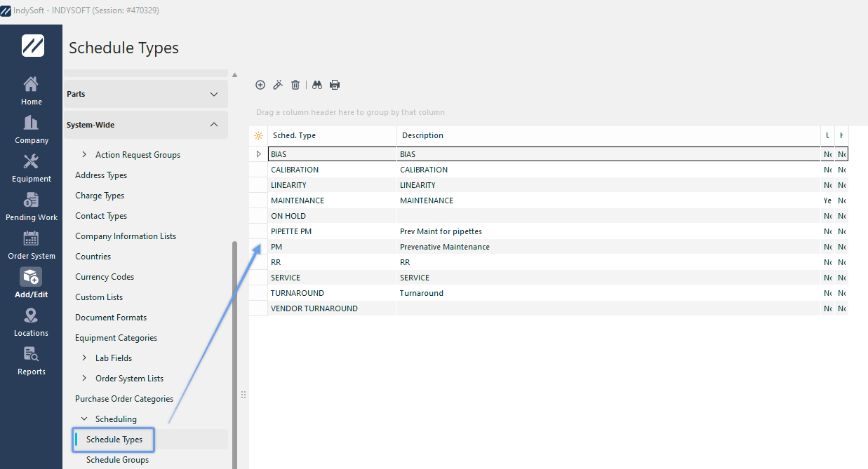Screen dimensions: 868x469
Task: Open Charge Types list
Action: [x=100, y=196]
